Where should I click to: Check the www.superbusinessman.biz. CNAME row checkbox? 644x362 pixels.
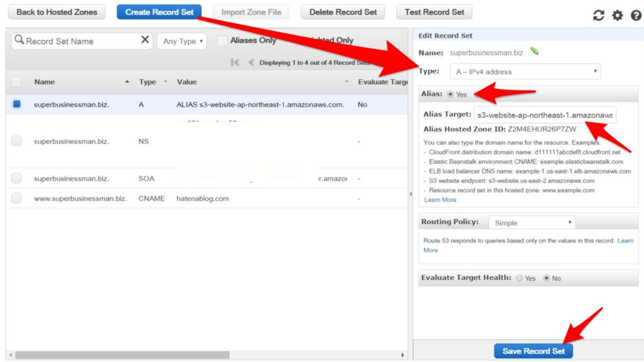pos(16,198)
